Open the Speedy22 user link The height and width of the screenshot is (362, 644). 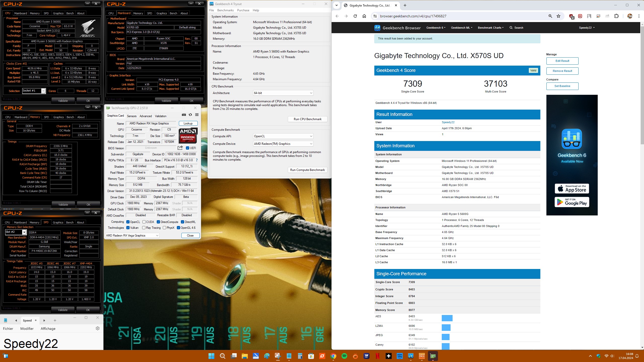pos(448,122)
